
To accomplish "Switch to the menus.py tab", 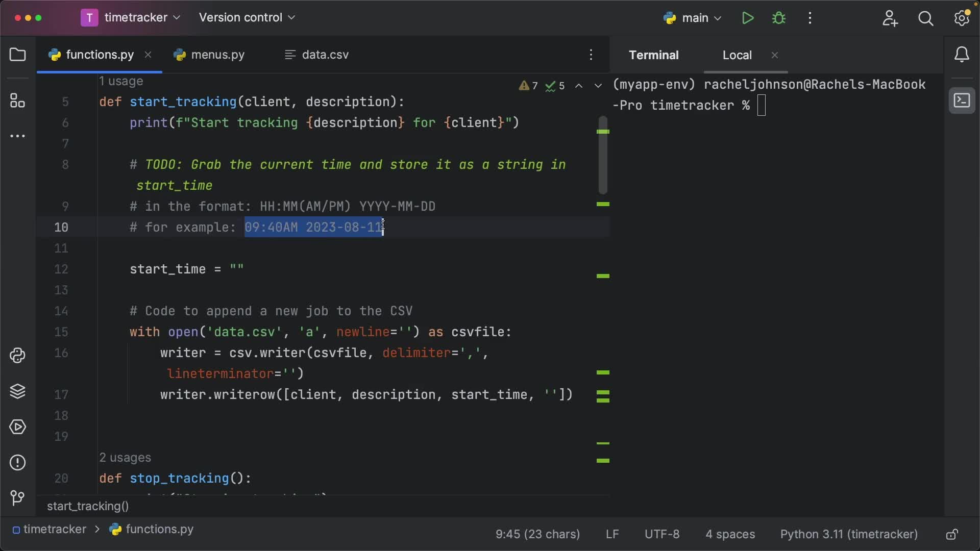I will pos(216,55).
